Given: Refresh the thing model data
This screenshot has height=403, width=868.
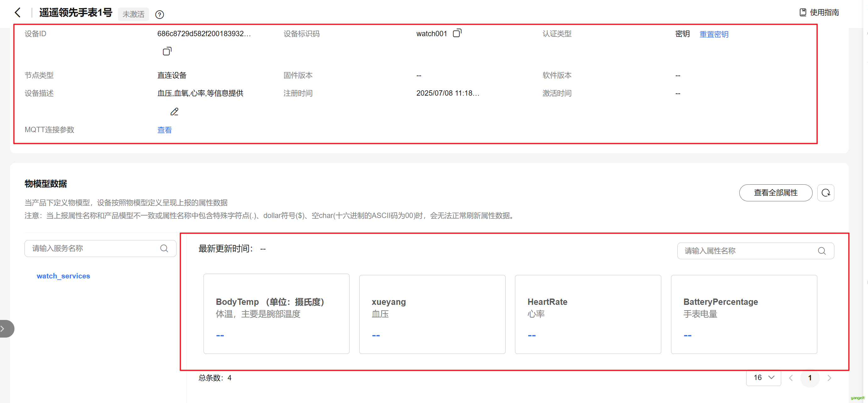Looking at the screenshot, I should pos(826,193).
